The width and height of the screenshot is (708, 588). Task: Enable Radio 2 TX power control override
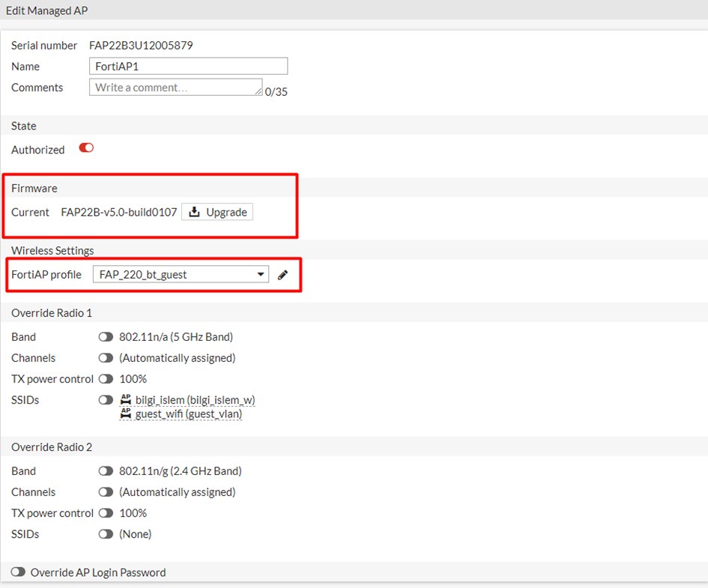[x=106, y=513]
